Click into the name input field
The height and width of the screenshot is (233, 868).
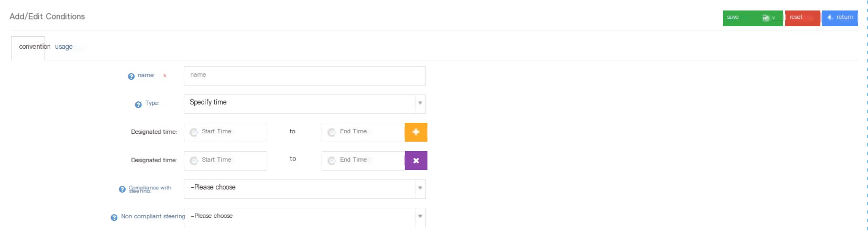[x=304, y=76]
